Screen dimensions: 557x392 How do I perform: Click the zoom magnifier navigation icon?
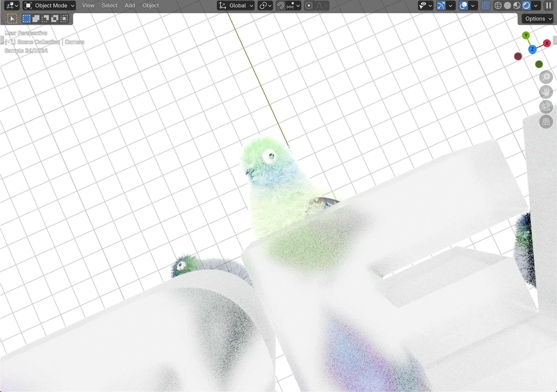click(x=546, y=77)
